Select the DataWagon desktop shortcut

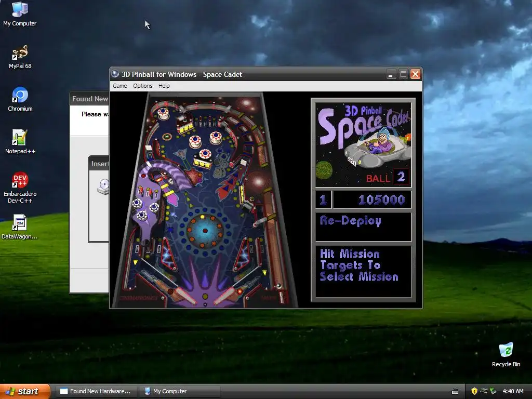pos(20,227)
